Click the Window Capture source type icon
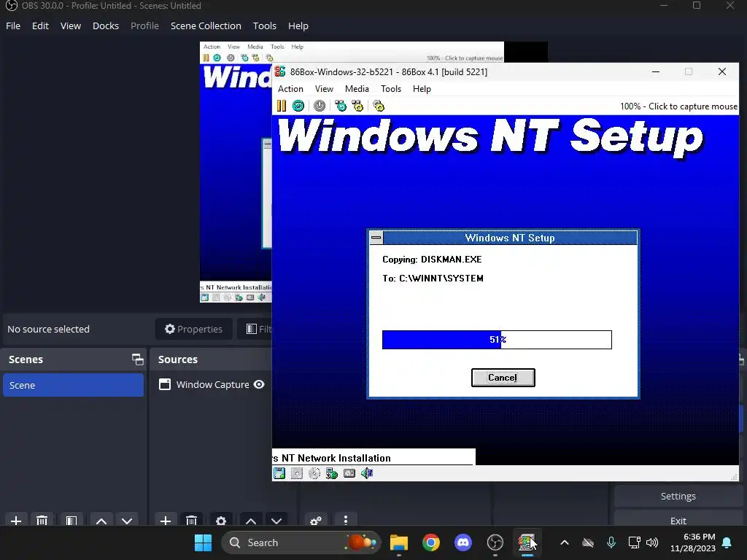747x560 pixels. coord(165,384)
